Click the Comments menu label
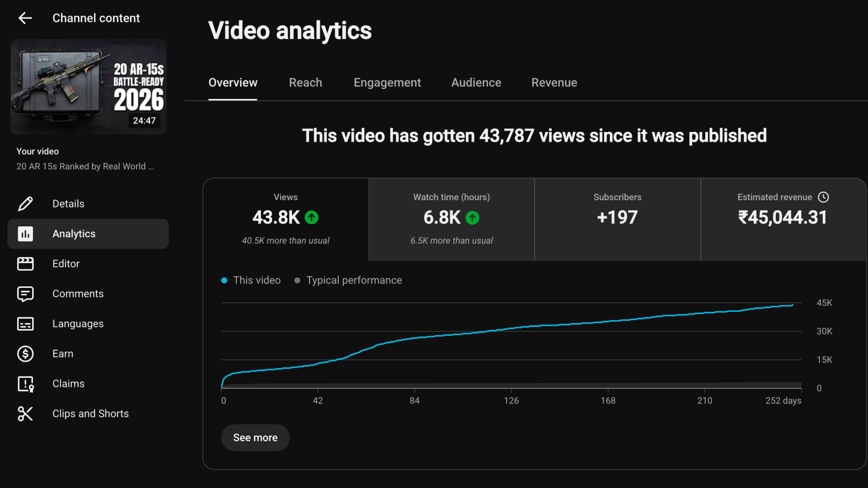 pos(78,294)
